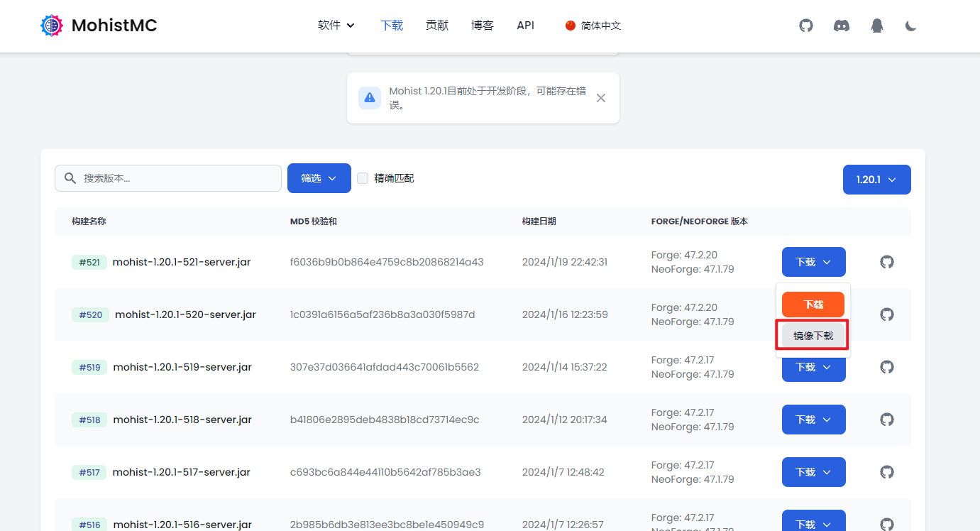
Task: Click file name mohist-1.20.1-521-server.jar
Action: point(182,262)
